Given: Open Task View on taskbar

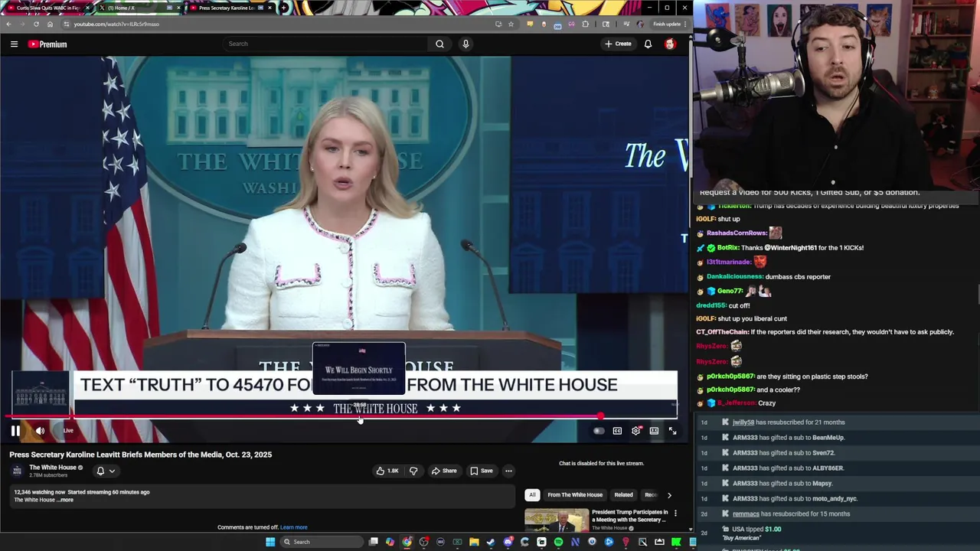Looking at the screenshot, I should coord(374,542).
